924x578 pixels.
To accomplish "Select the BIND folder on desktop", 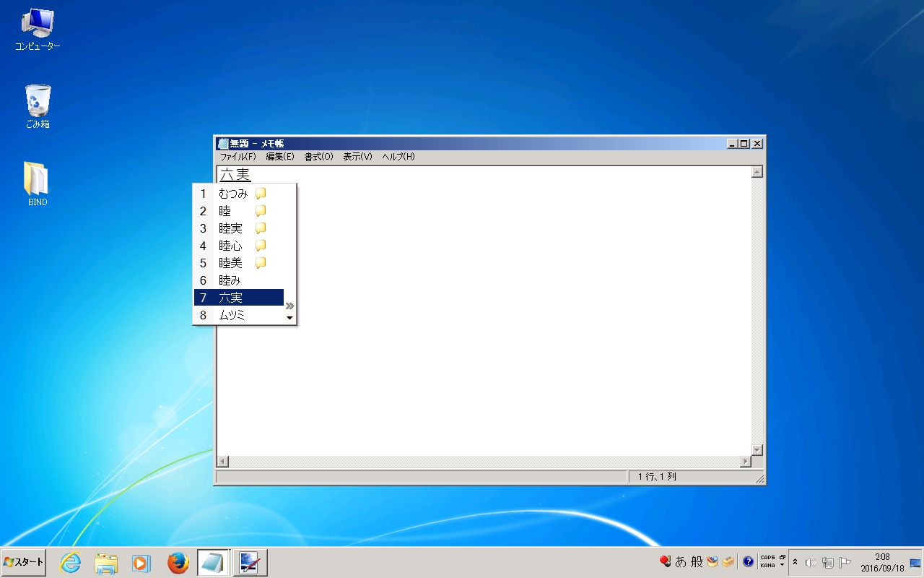I will point(38,184).
